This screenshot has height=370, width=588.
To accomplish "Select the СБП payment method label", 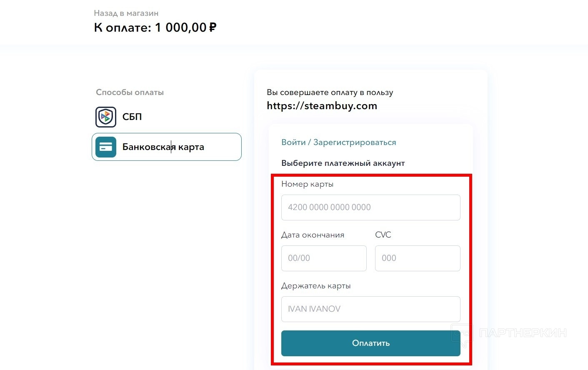I will click(x=132, y=117).
